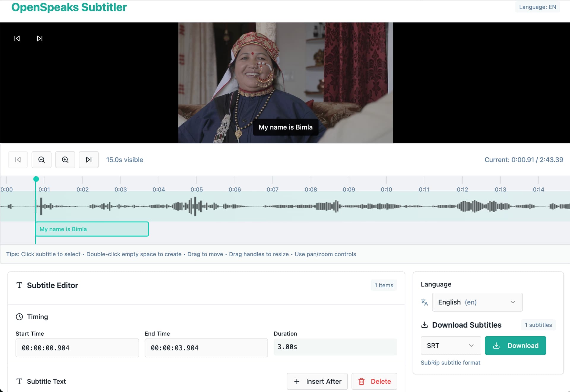Edit the End Time field
The image size is (570, 392).
click(x=206, y=348)
